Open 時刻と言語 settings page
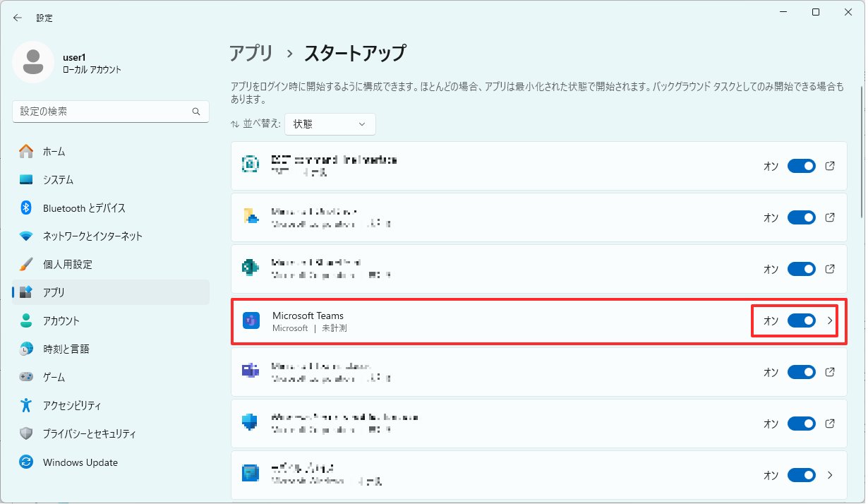This screenshot has width=868, height=504. click(x=111, y=349)
